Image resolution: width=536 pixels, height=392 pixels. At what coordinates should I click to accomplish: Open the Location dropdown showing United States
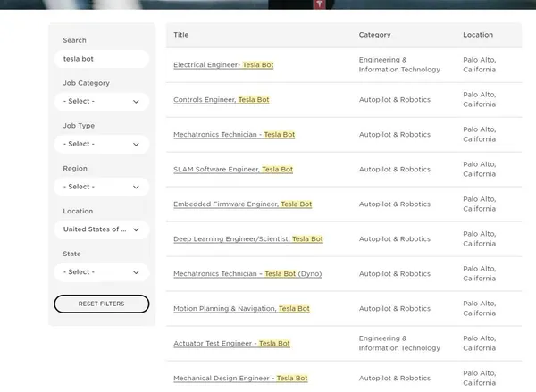101,229
